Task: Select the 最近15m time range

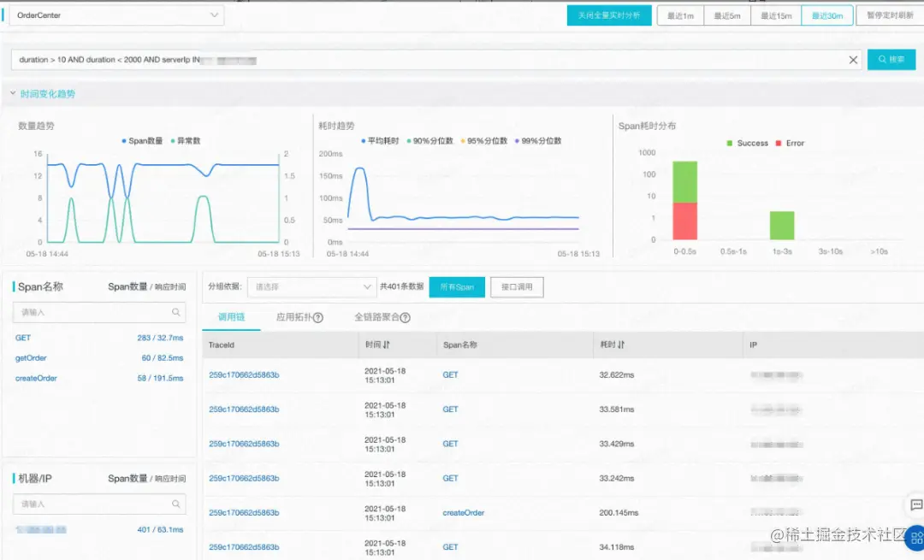Action: pos(776,16)
